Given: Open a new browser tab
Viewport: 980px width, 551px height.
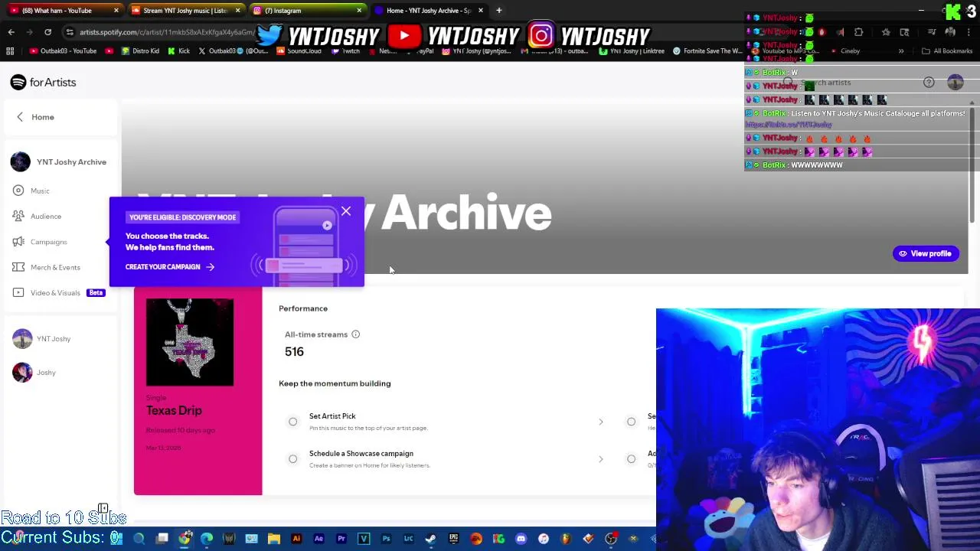Looking at the screenshot, I should tap(498, 11).
